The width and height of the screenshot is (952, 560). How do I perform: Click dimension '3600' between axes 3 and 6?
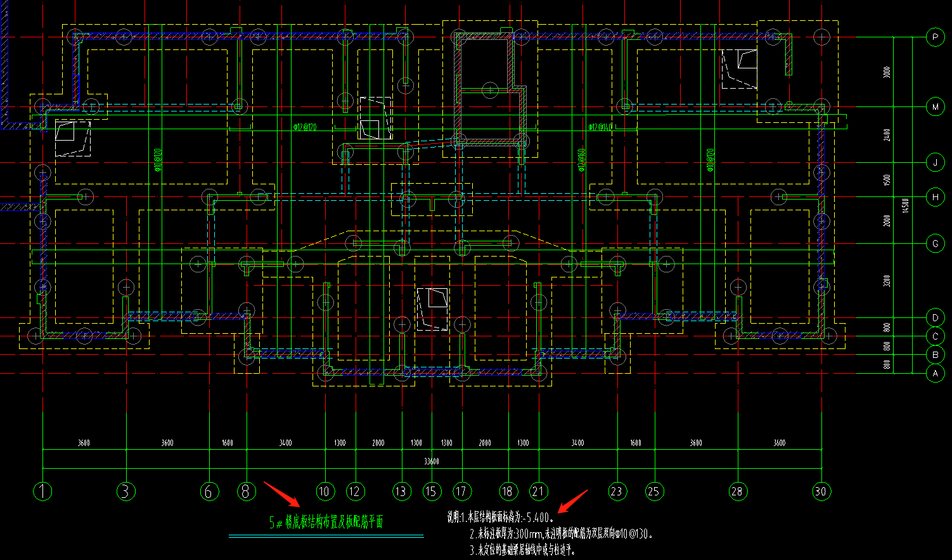pyautogui.click(x=167, y=443)
